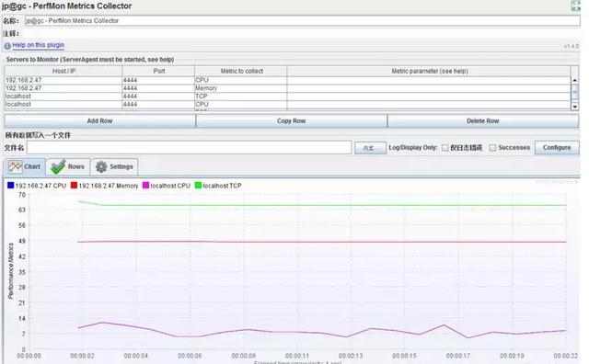Focus the 名称 name input field
589x364 pixels.
303,20
